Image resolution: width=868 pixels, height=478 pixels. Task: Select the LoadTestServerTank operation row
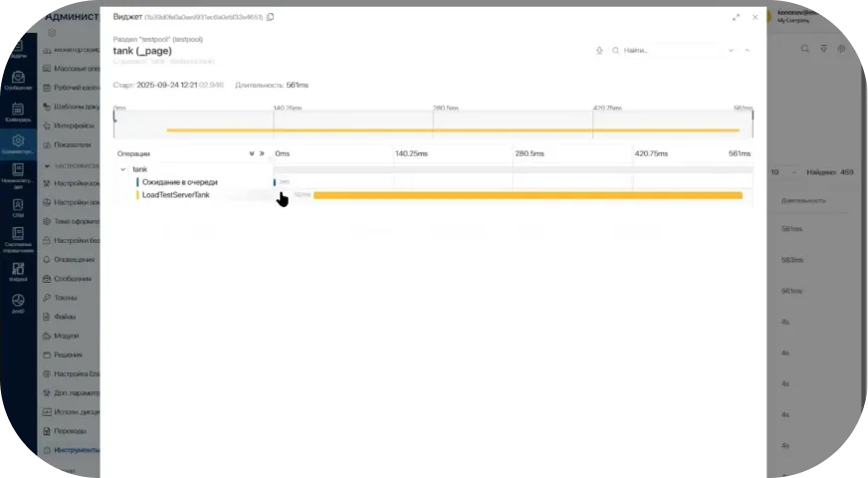tap(175, 195)
